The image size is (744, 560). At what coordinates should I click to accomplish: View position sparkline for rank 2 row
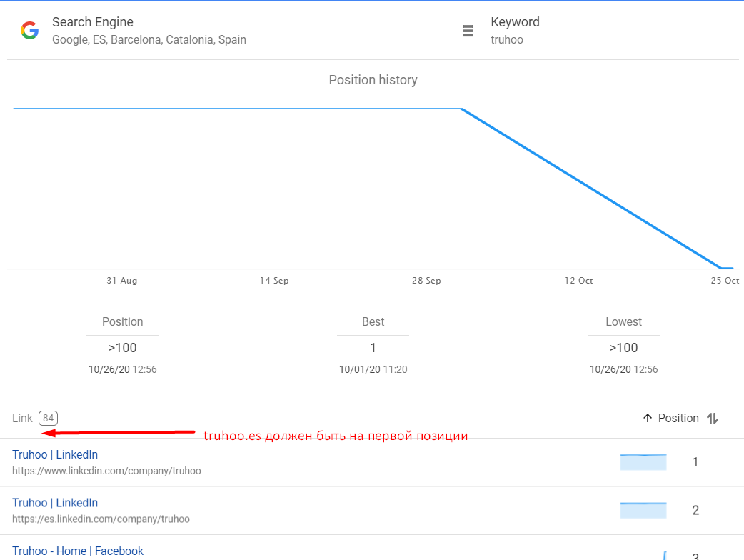(643, 510)
